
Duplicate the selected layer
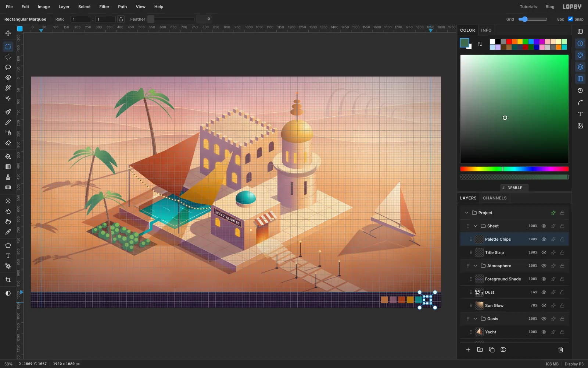pos(492,350)
